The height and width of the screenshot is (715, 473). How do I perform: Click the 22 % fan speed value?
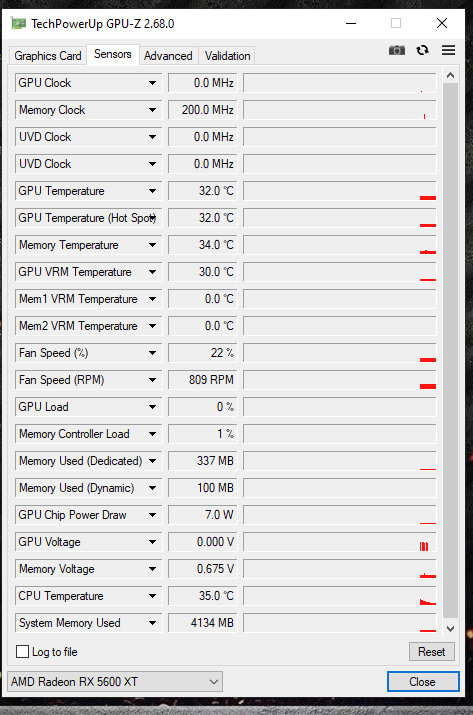pos(203,353)
